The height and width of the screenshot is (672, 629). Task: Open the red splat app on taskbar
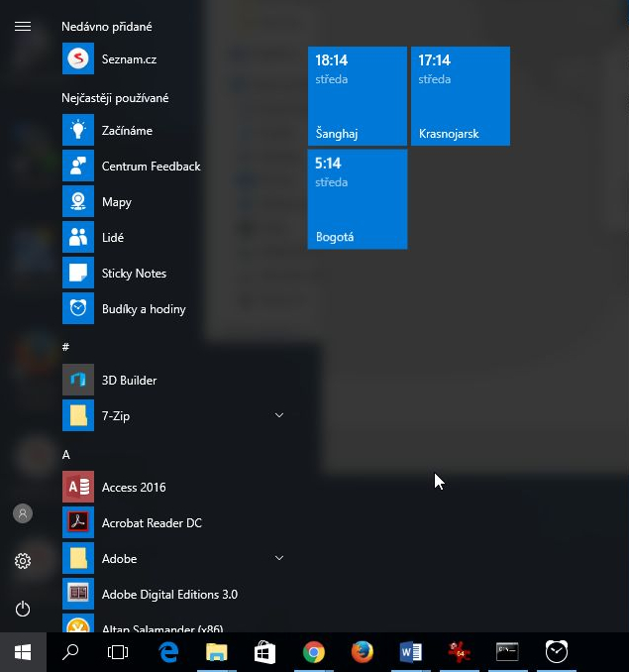coord(459,652)
